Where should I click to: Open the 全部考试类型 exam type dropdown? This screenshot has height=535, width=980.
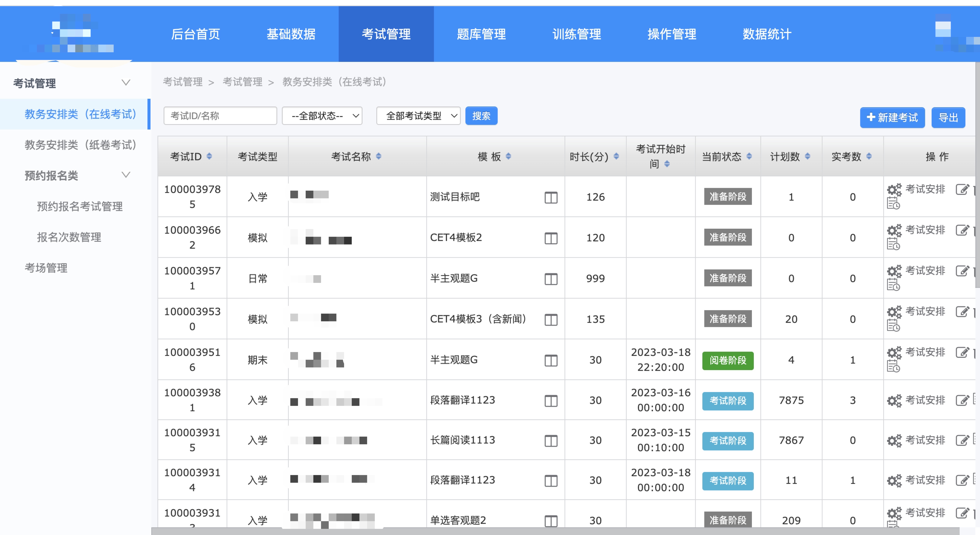418,116
